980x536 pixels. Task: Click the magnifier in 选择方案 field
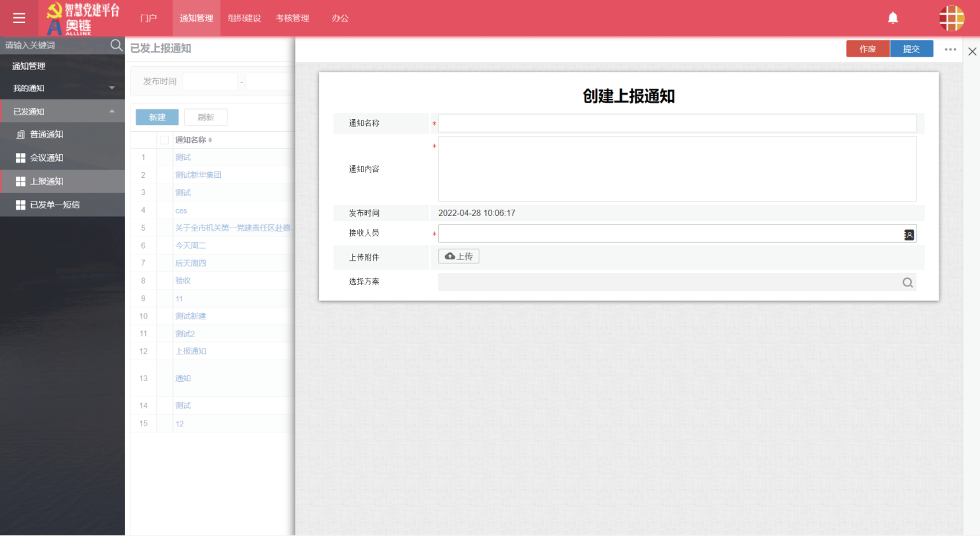pyautogui.click(x=907, y=282)
